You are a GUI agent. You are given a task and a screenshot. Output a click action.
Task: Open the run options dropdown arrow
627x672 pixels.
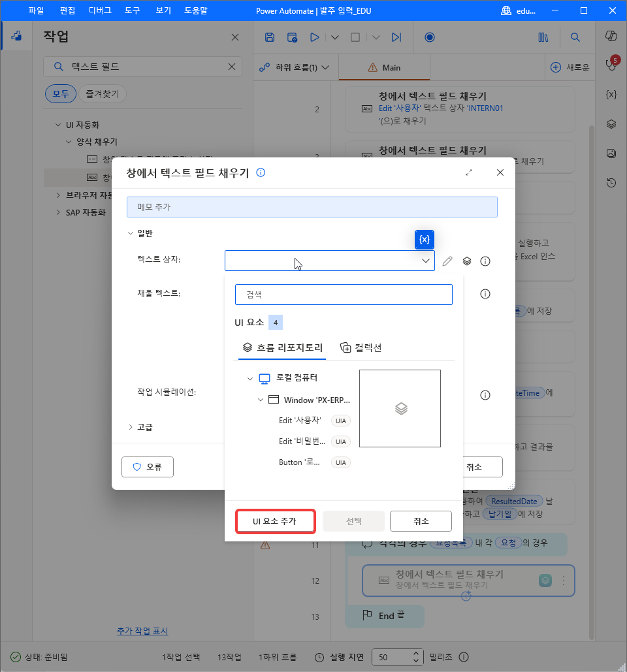(335, 37)
